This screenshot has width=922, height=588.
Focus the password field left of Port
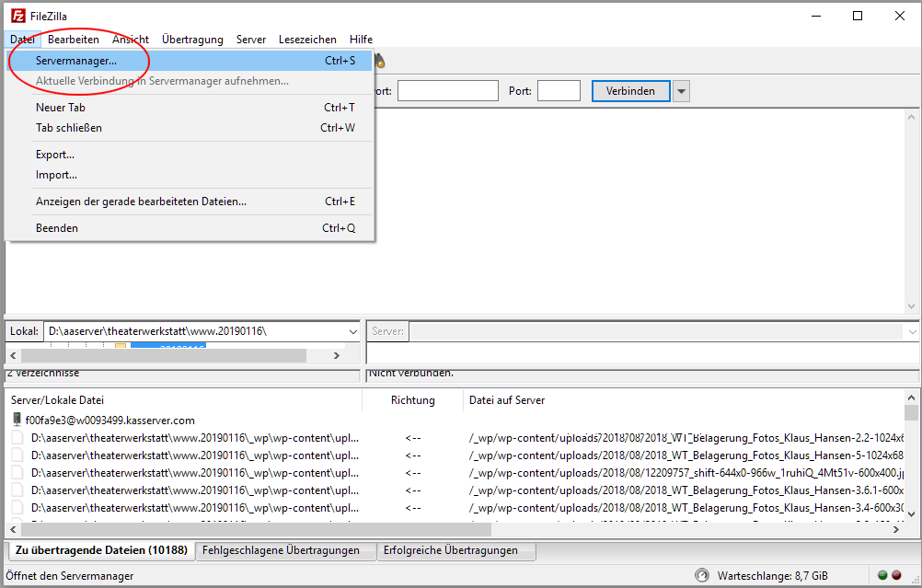click(448, 91)
